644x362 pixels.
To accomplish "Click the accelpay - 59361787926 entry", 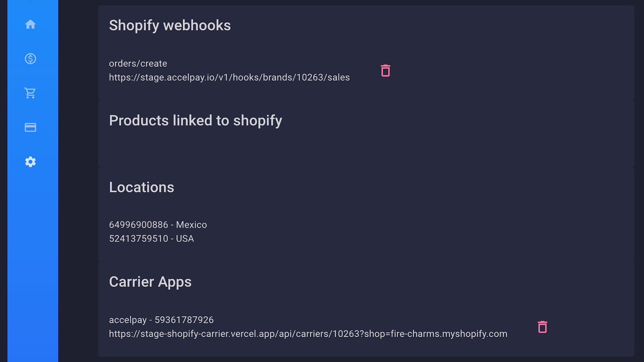I will click(161, 320).
